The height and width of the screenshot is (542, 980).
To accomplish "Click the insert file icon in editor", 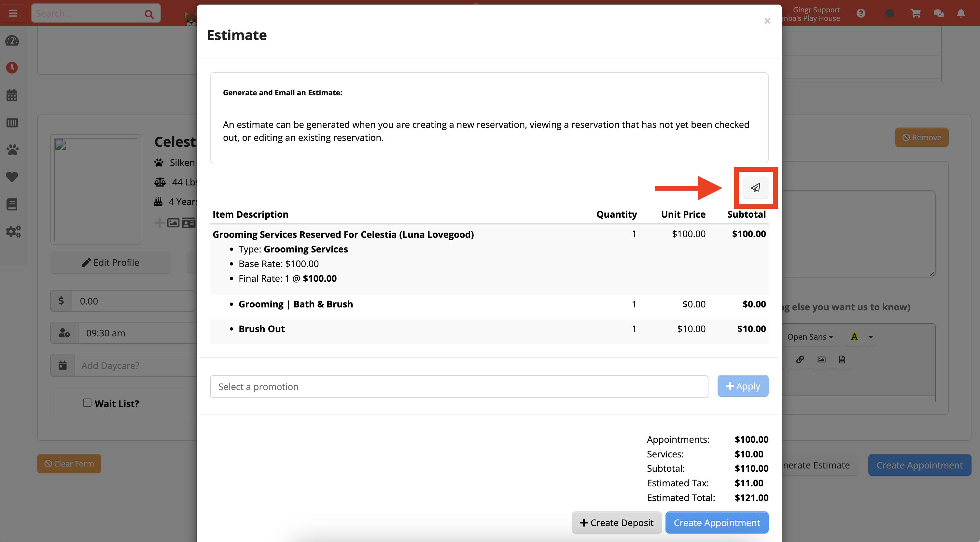I will point(842,359).
